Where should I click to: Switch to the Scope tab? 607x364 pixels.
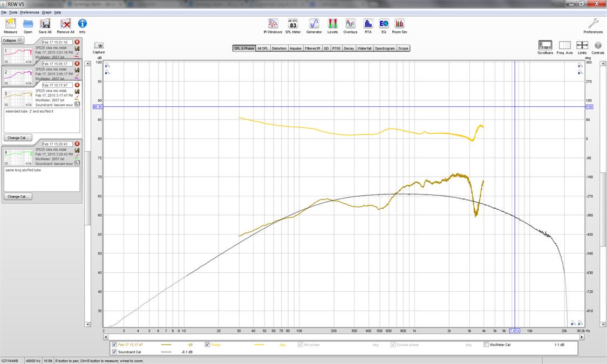coord(404,49)
